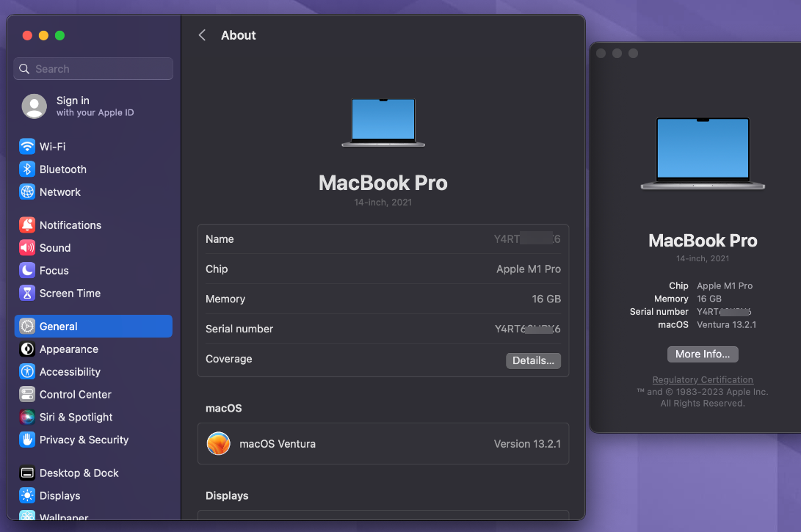801x532 pixels.
Task: Select the Sound sidebar label
Action: [55, 247]
